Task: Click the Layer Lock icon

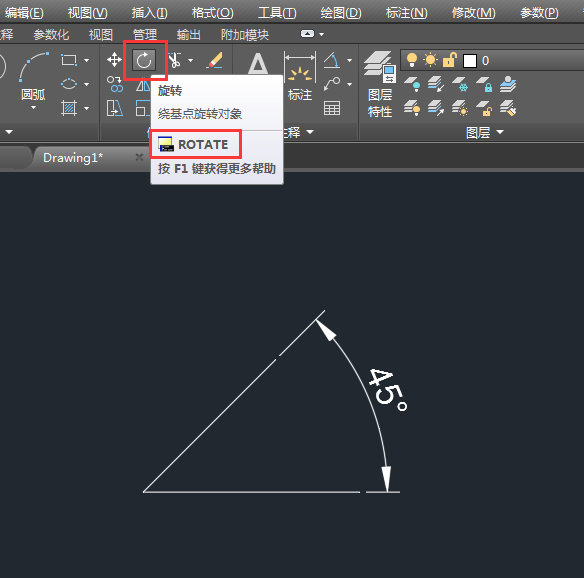Action: point(484,84)
